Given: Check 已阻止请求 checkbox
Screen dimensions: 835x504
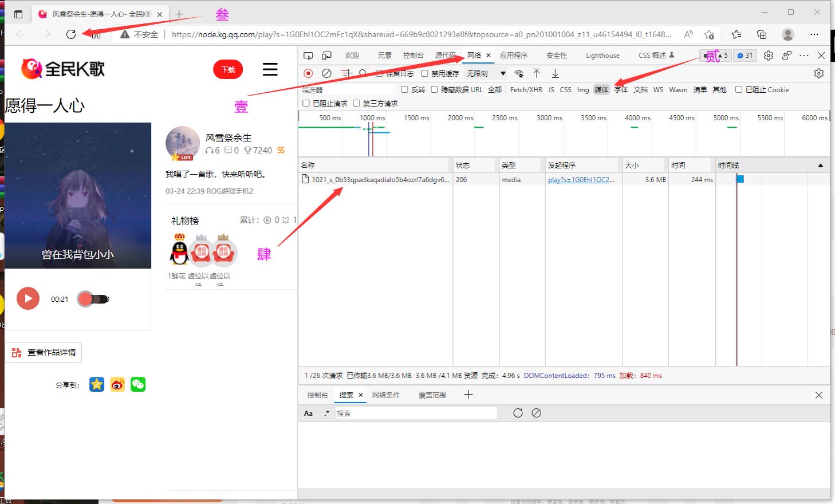Looking at the screenshot, I should [x=306, y=103].
